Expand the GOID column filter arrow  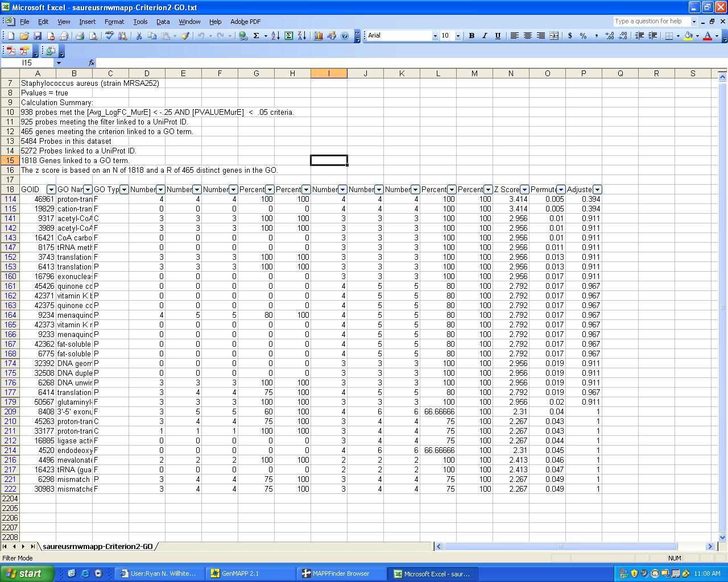click(x=51, y=189)
